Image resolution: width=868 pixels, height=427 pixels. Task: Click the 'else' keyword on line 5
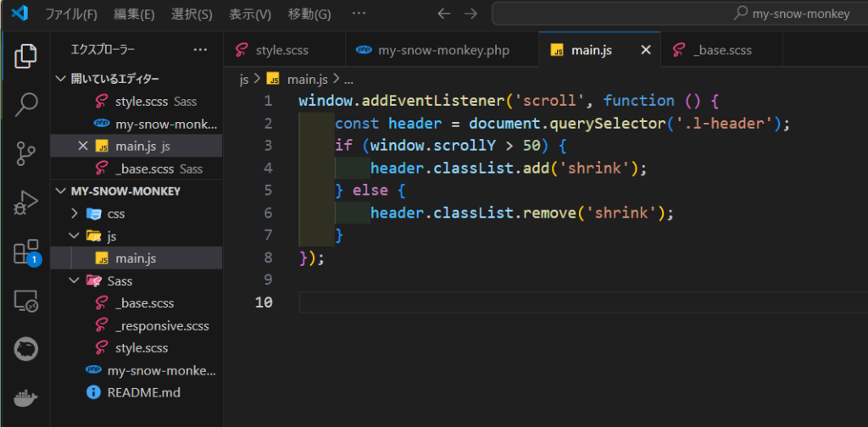click(x=370, y=191)
